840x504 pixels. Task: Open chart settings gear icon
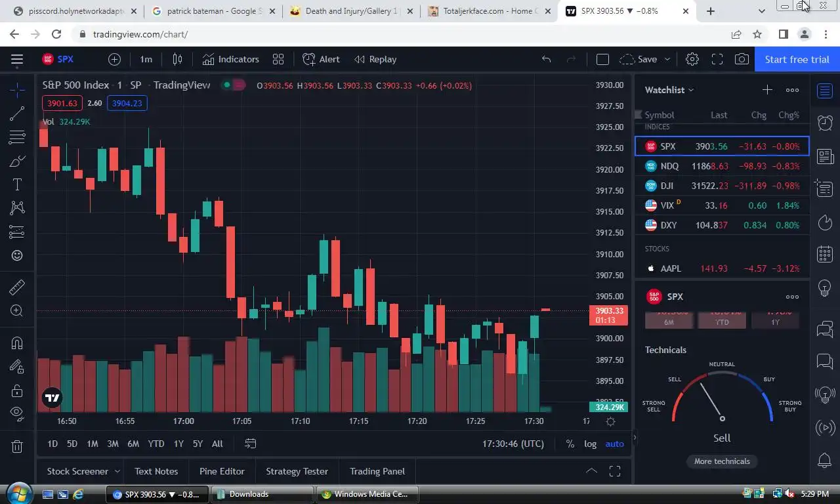(692, 59)
